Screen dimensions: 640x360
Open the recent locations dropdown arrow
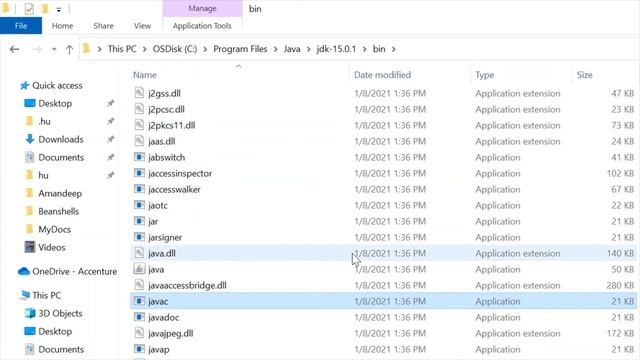[54, 49]
